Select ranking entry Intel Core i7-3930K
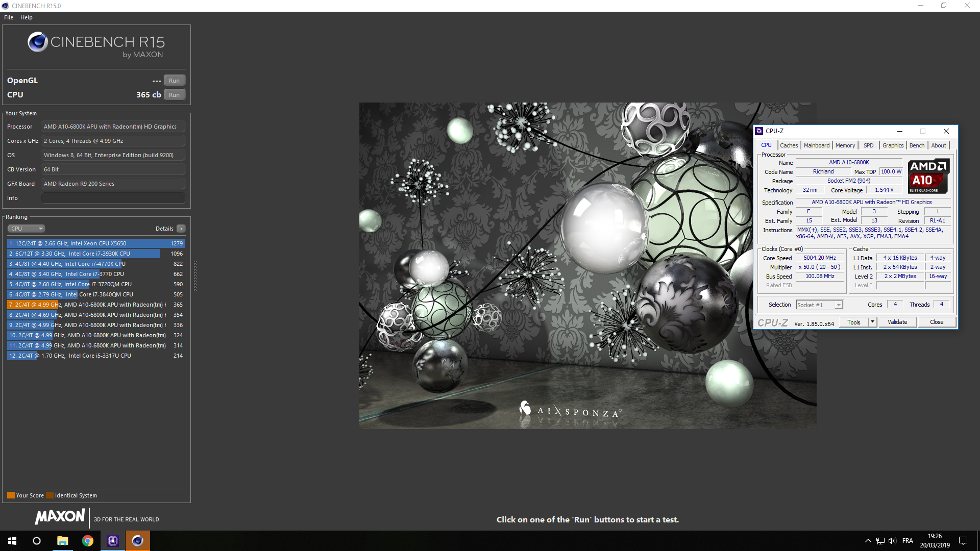 coord(96,254)
